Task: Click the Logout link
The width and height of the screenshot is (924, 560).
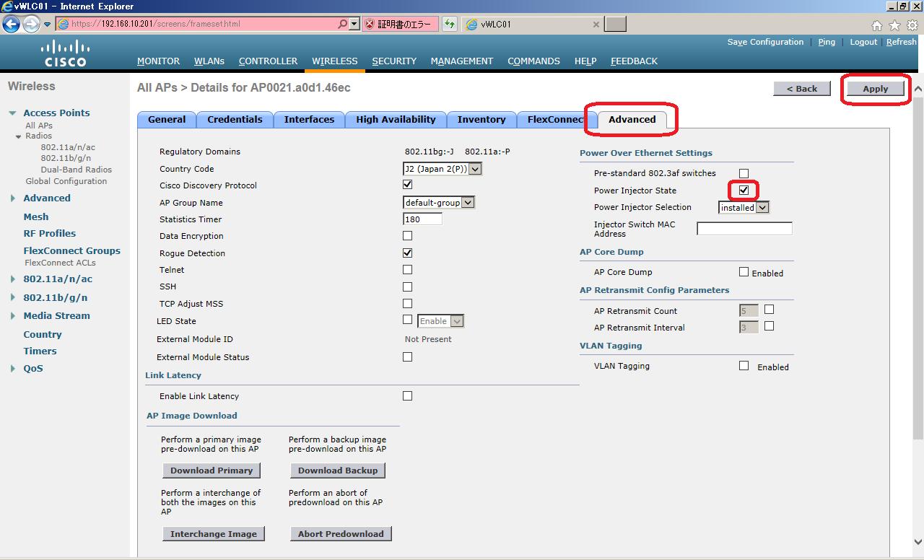Action: 863,42
